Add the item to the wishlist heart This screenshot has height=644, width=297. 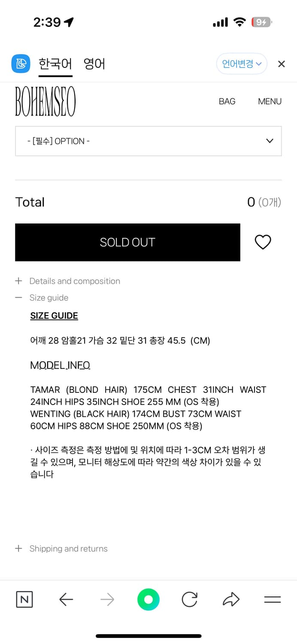pyautogui.click(x=263, y=242)
